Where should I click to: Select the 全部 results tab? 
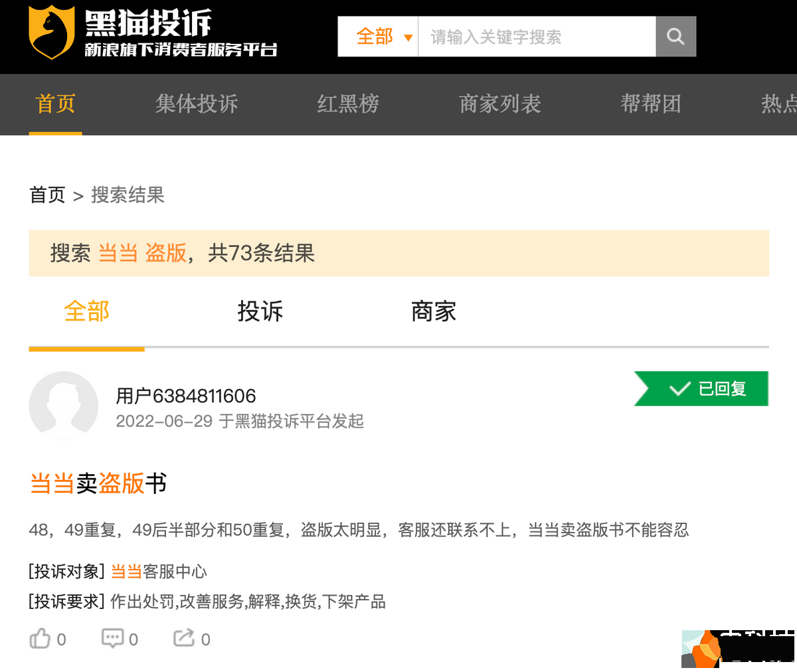(86, 311)
